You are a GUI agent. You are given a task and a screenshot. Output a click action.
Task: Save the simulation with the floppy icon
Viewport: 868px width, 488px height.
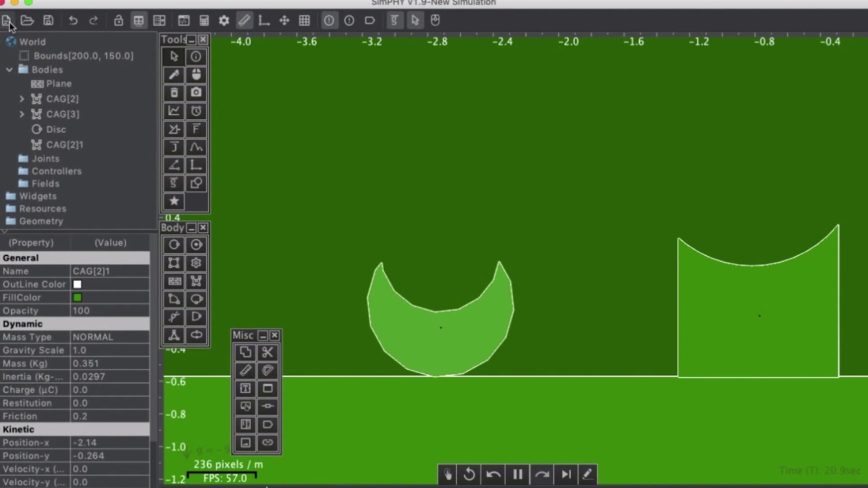(48, 21)
